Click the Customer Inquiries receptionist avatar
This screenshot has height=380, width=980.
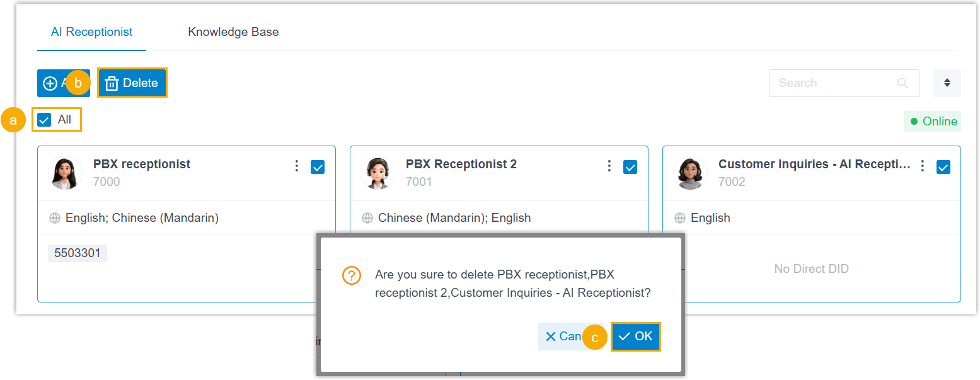pos(691,173)
